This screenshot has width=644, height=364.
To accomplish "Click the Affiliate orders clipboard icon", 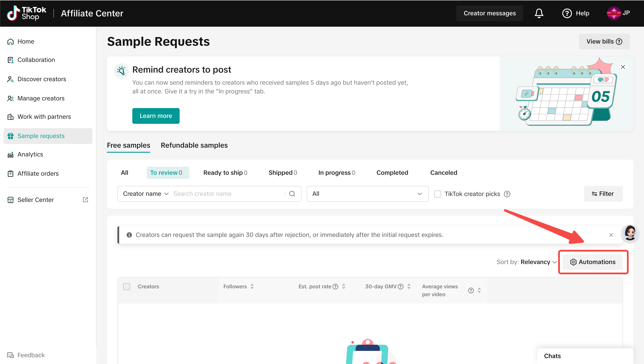I will tap(11, 174).
